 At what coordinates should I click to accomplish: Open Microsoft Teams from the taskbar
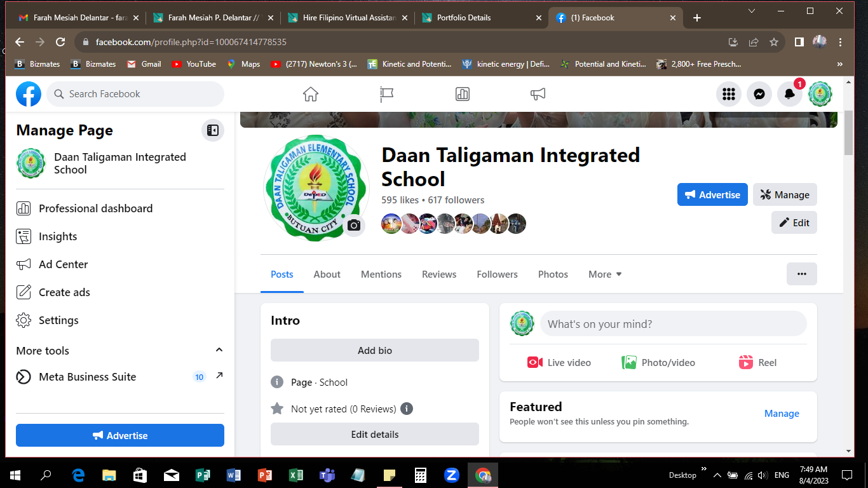click(x=327, y=475)
